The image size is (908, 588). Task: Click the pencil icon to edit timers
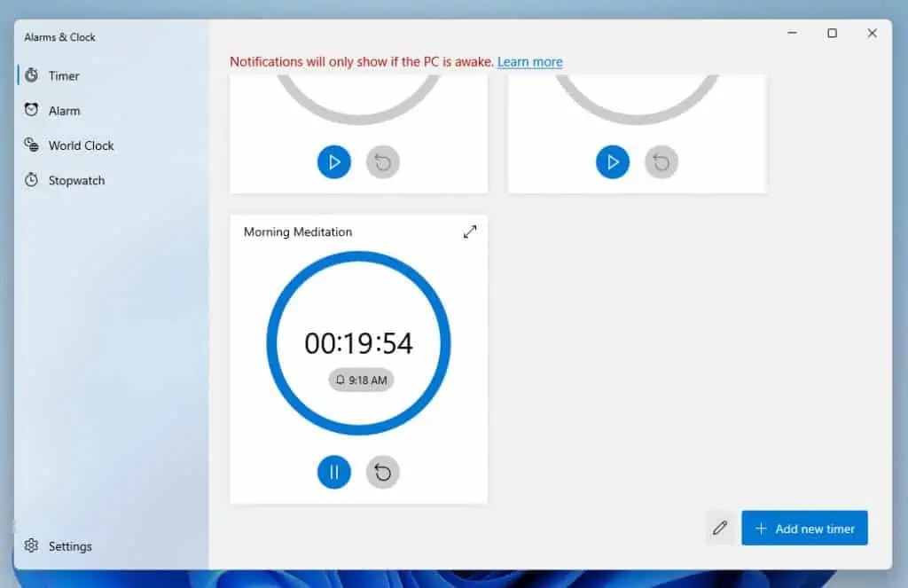[x=719, y=528]
